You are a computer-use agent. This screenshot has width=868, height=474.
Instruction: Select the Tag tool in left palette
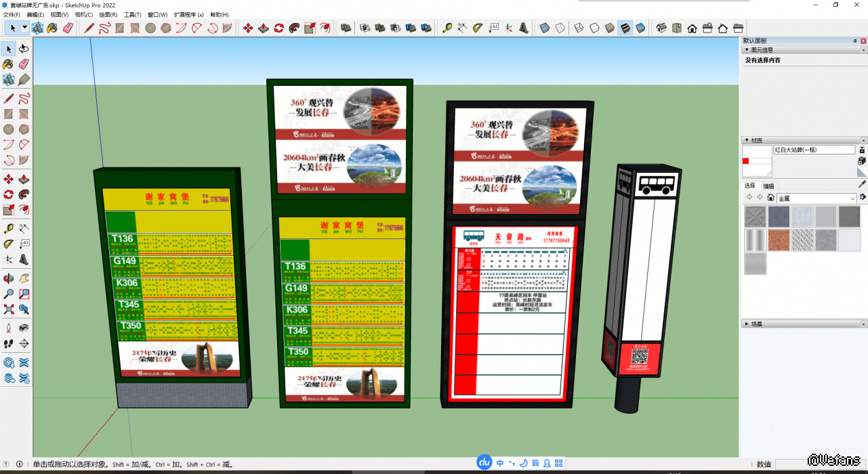coord(24,80)
